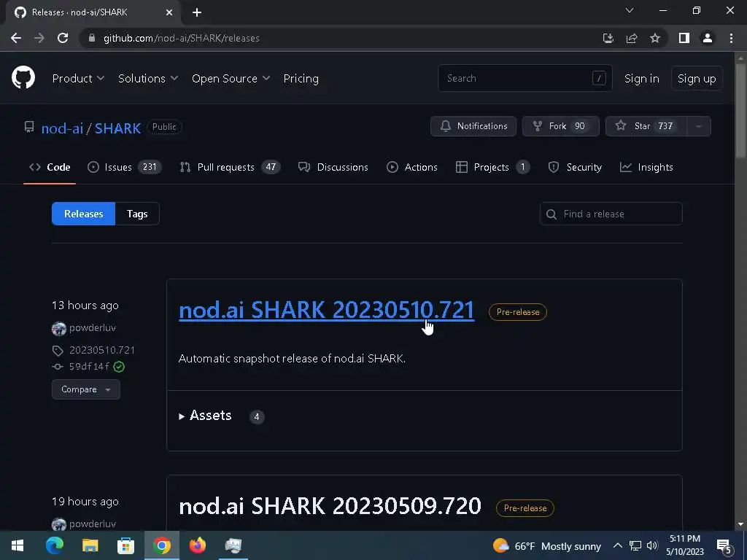The image size is (747, 560).
Task: Open the Pricing page
Action: (x=301, y=79)
